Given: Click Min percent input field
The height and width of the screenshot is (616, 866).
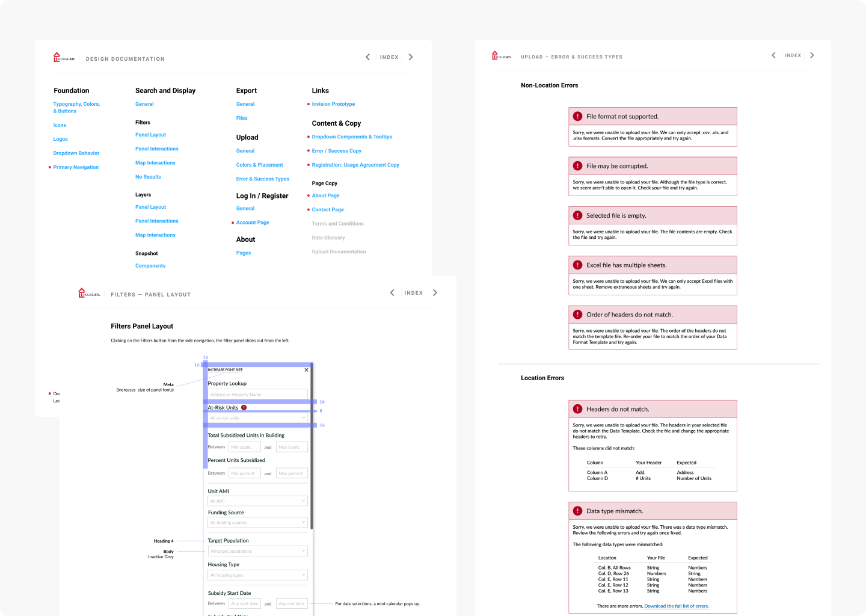Looking at the screenshot, I should (x=245, y=473).
